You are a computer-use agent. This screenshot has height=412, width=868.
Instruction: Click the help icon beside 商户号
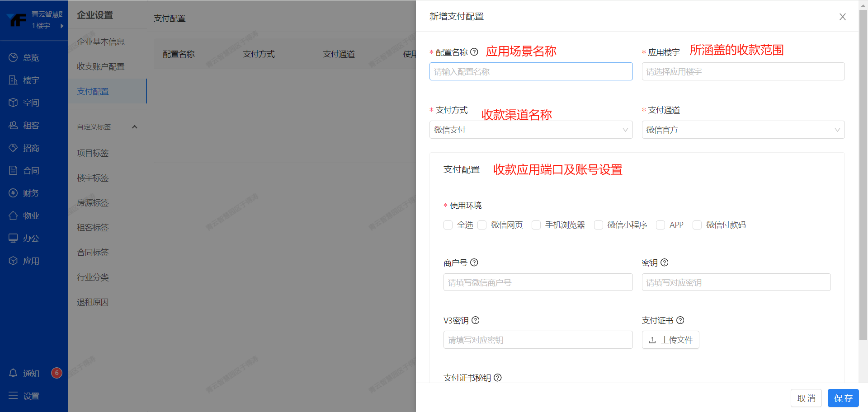coord(474,262)
